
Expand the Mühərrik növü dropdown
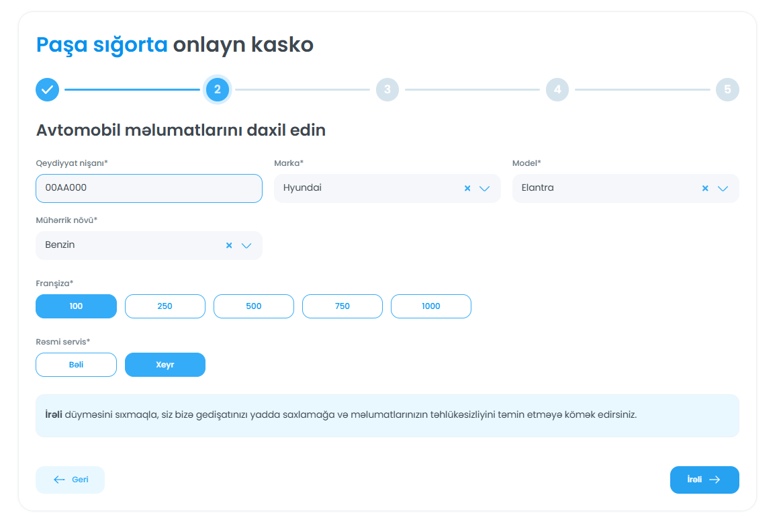click(246, 246)
